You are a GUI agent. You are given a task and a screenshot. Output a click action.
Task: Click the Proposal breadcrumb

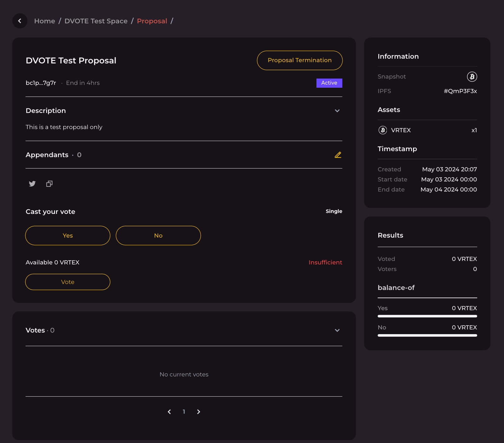[x=152, y=21]
